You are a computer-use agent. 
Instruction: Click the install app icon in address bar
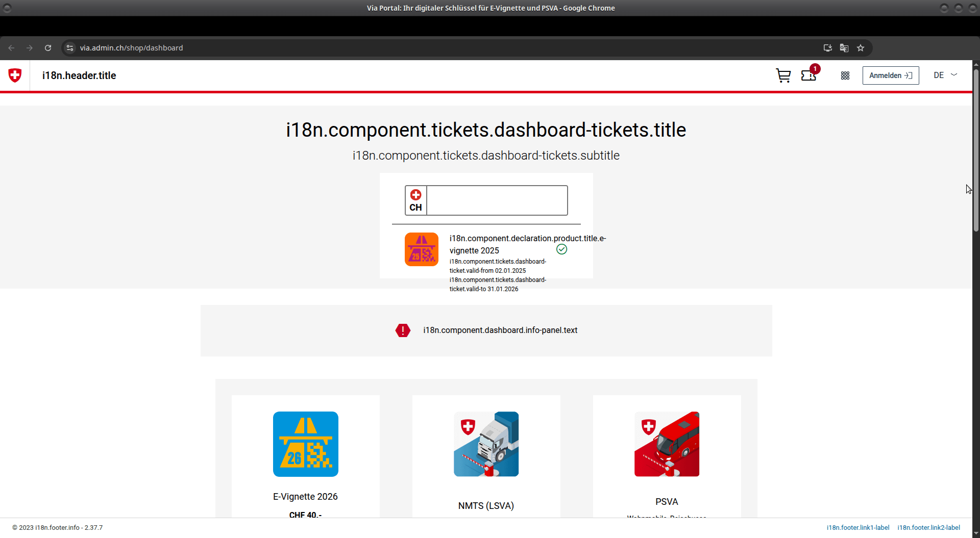click(828, 48)
